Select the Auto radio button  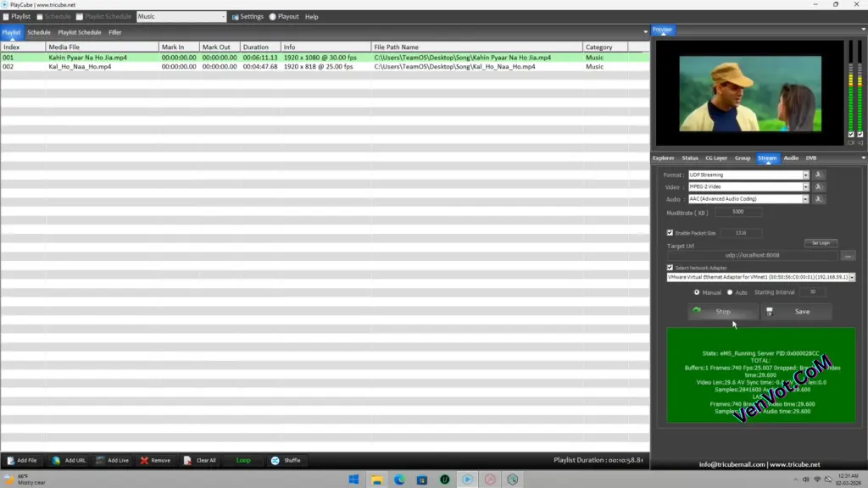point(730,292)
